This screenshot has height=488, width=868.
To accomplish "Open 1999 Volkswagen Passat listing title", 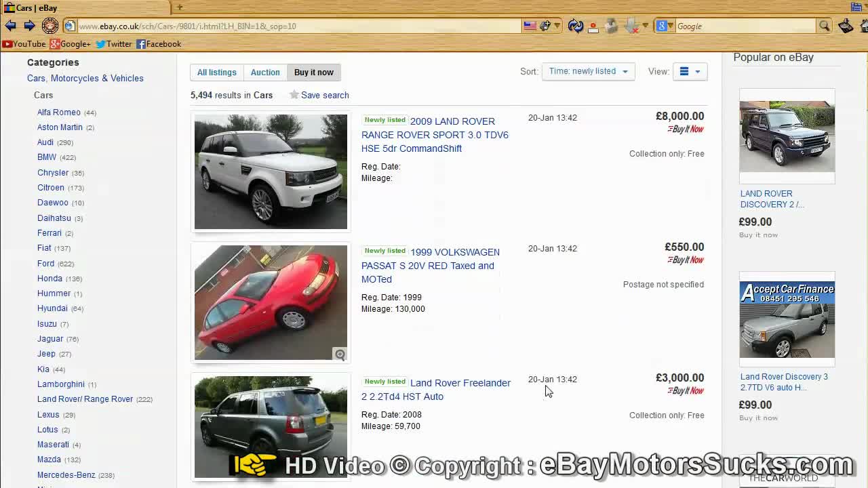I will point(431,266).
